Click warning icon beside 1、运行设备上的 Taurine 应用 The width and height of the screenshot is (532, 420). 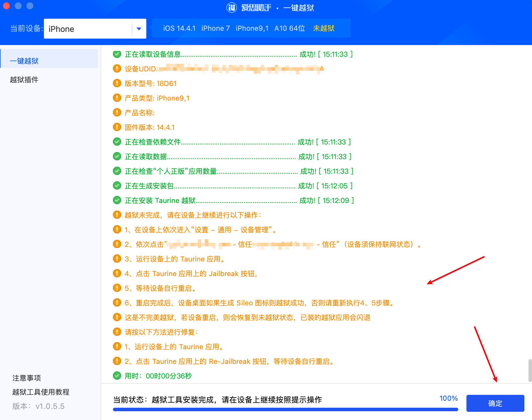pos(117,347)
